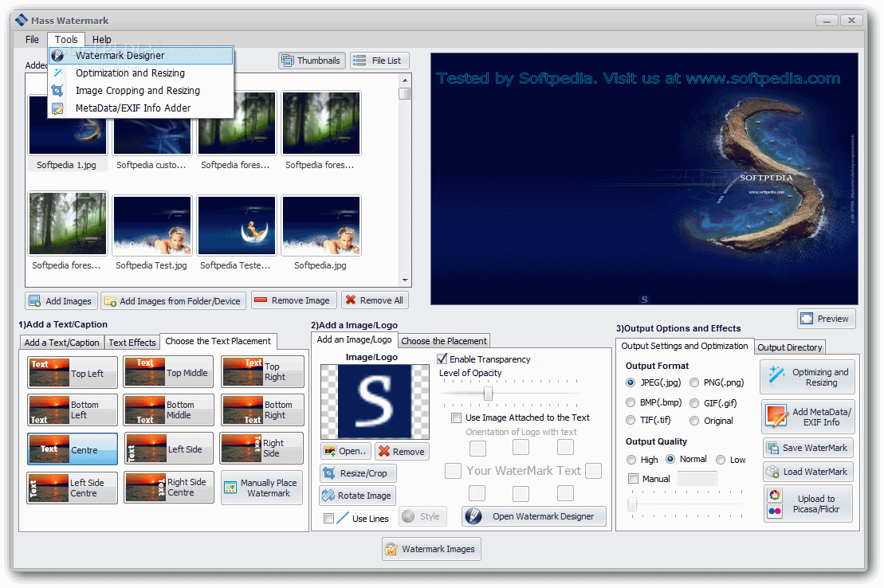
Task: Open Choose the Placement tab for logo
Action: (x=444, y=340)
